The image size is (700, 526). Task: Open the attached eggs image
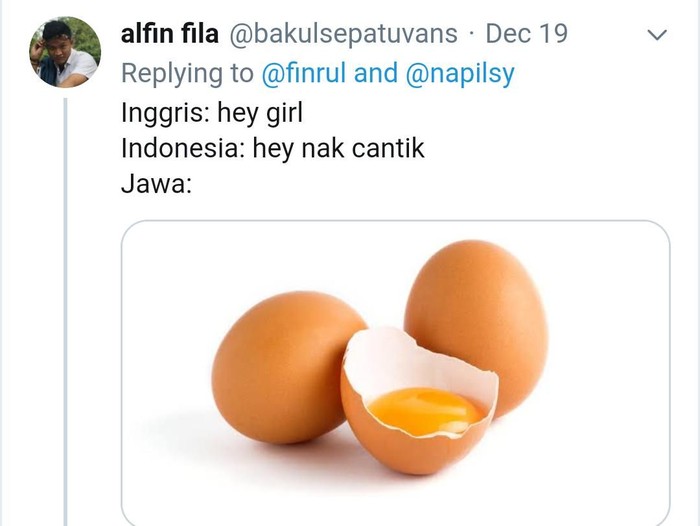pyautogui.click(x=396, y=373)
